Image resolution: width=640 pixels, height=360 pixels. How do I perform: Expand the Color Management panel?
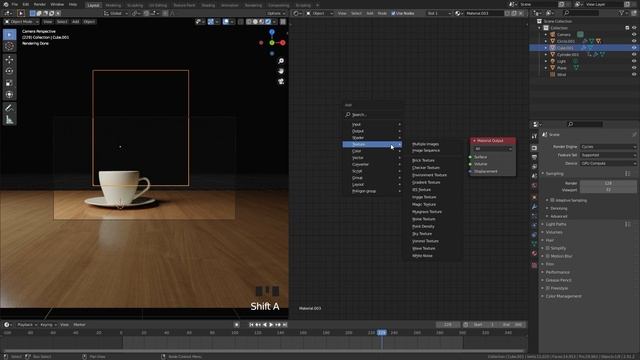tap(563, 296)
